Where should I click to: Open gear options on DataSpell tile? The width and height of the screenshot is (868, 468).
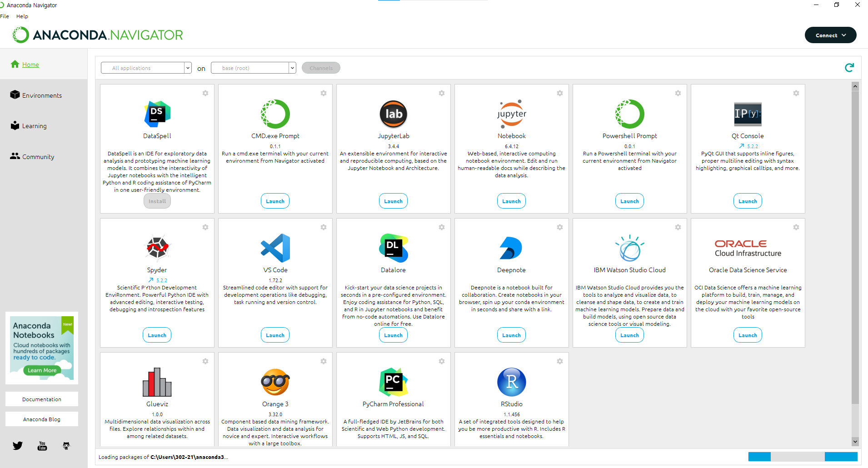point(205,93)
